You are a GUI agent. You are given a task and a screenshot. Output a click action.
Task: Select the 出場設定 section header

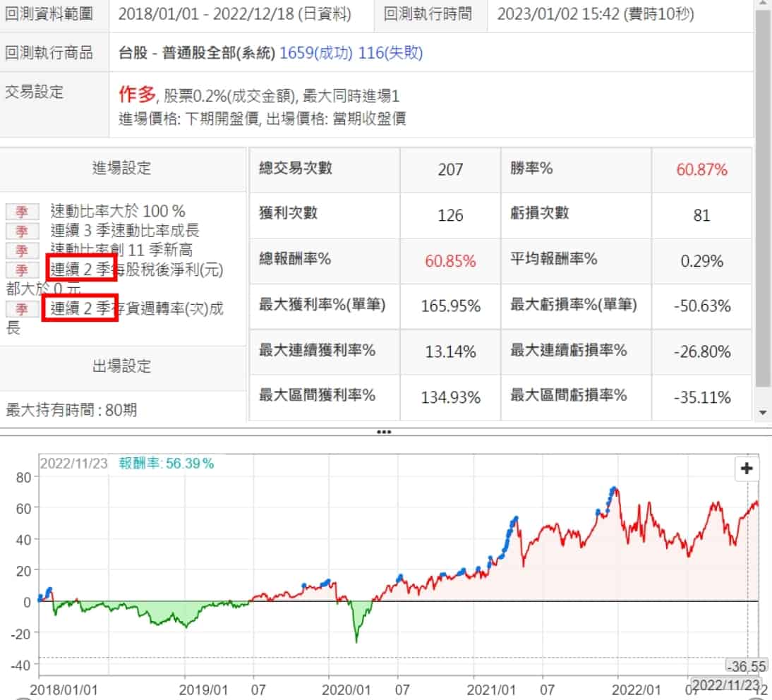[x=122, y=366]
